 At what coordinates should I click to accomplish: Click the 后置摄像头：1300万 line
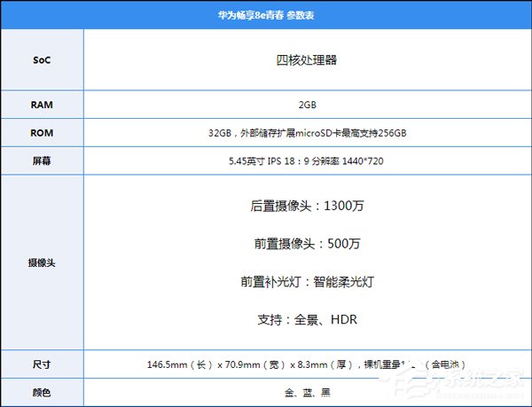click(307, 206)
